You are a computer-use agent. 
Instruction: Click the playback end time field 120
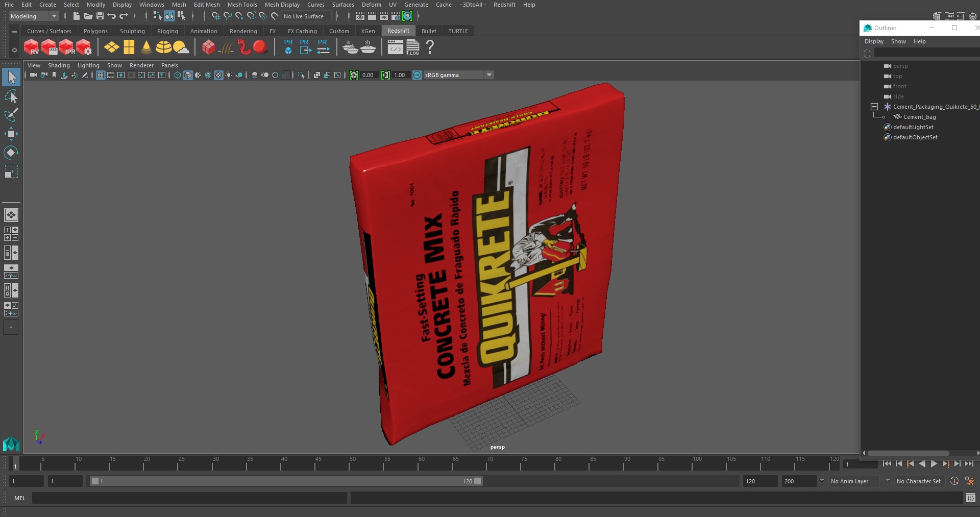(x=759, y=481)
